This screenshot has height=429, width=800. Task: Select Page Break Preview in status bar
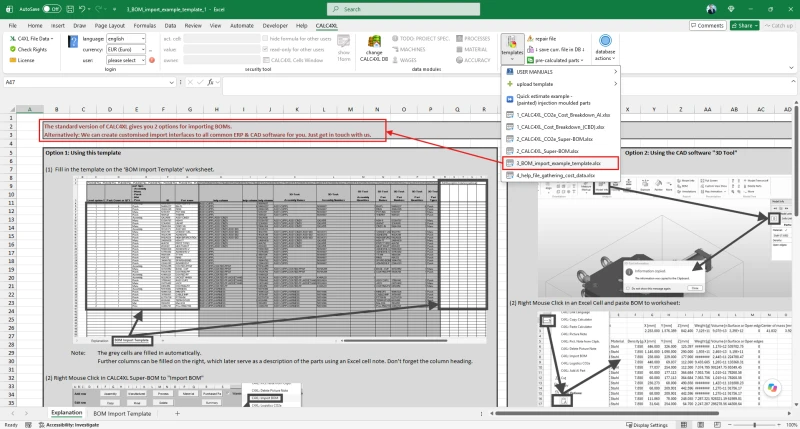[717, 425]
